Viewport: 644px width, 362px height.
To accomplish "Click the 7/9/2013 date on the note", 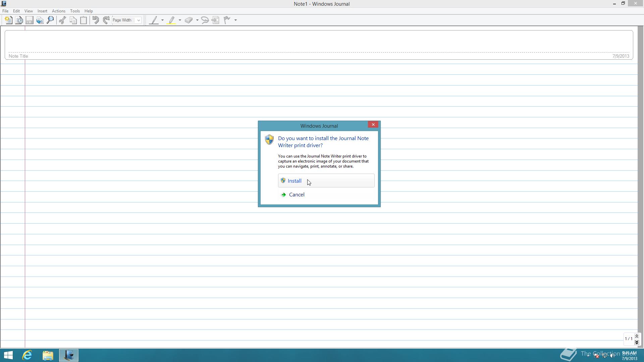I will tap(621, 56).
